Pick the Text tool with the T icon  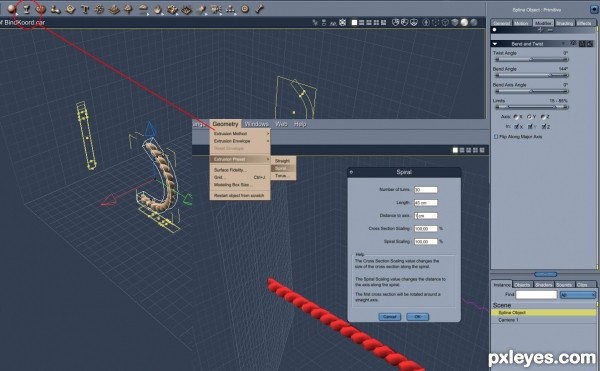pos(85,9)
